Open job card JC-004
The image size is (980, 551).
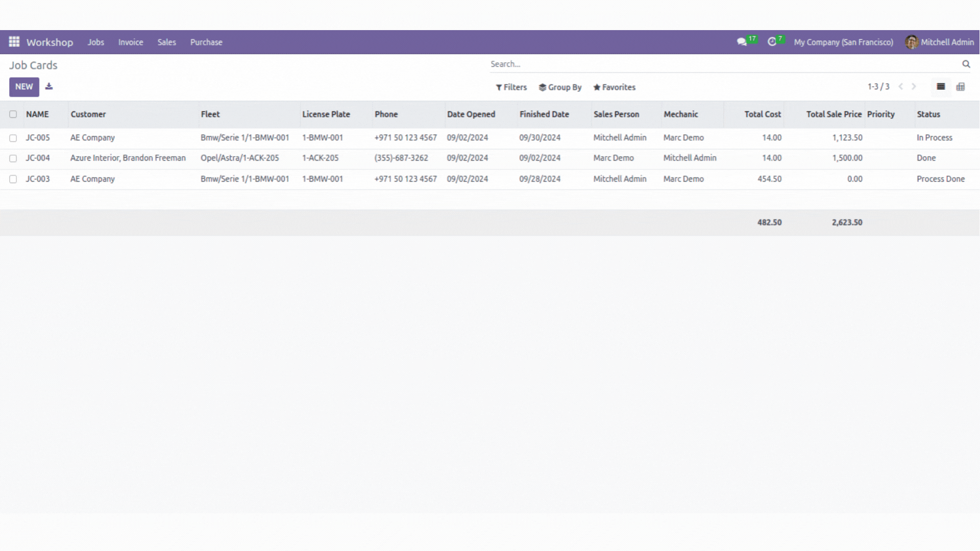[38, 158]
